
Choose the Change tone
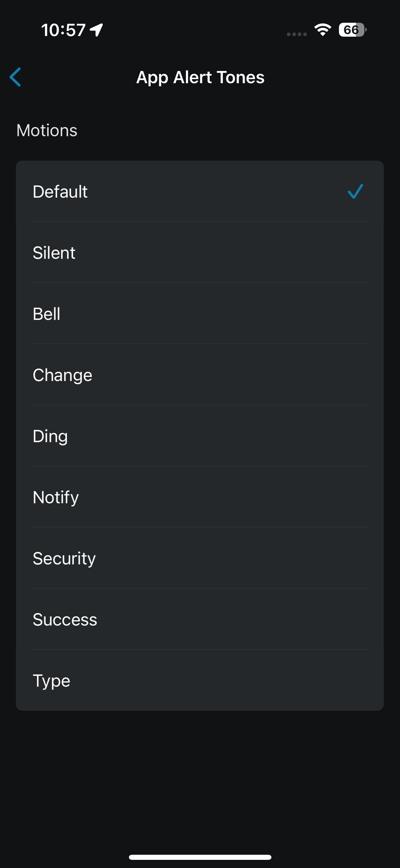(200, 375)
